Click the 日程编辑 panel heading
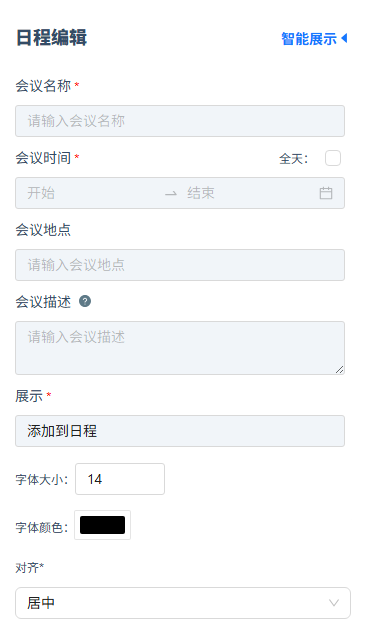Image resolution: width=367 pixels, height=626 pixels. [x=52, y=38]
